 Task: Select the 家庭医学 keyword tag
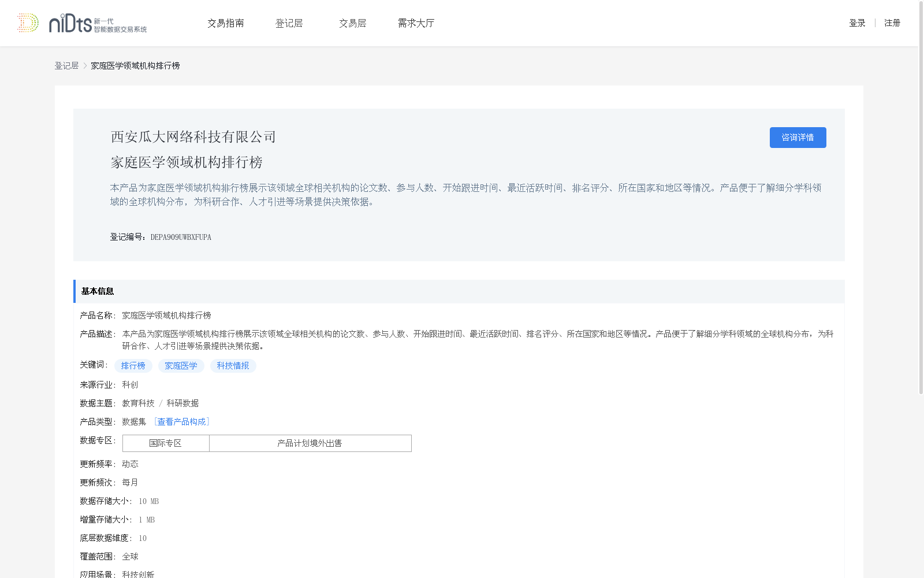point(181,366)
